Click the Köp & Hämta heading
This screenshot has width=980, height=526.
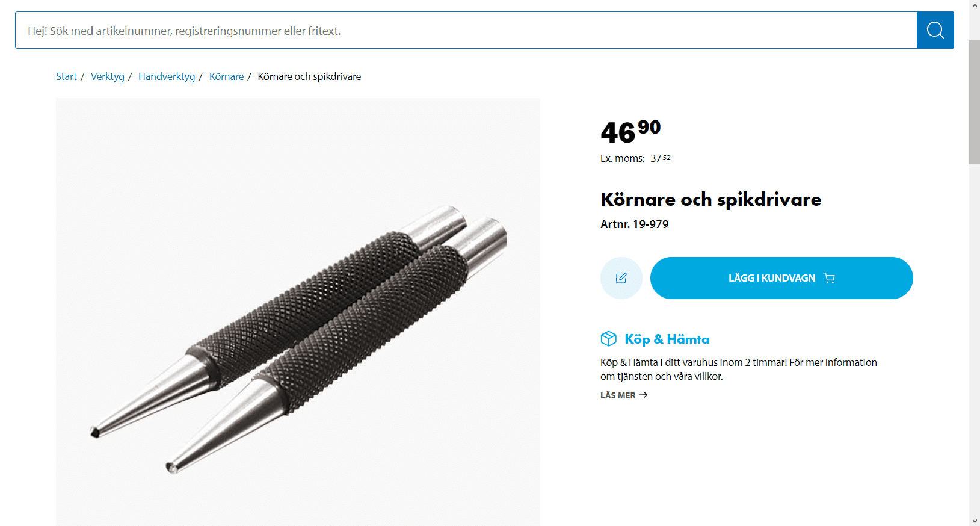(667, 339)
